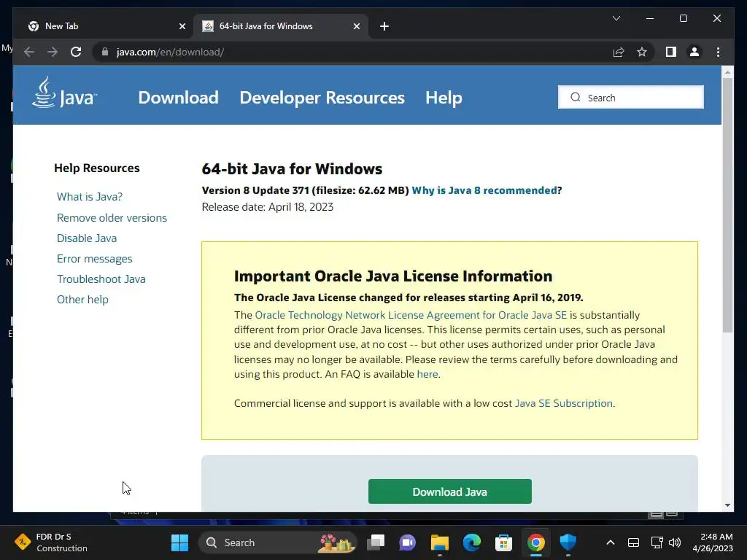Open the Windows Start menu
The height and width of the screenshot is (560, 747).
[x=179, y=542]
